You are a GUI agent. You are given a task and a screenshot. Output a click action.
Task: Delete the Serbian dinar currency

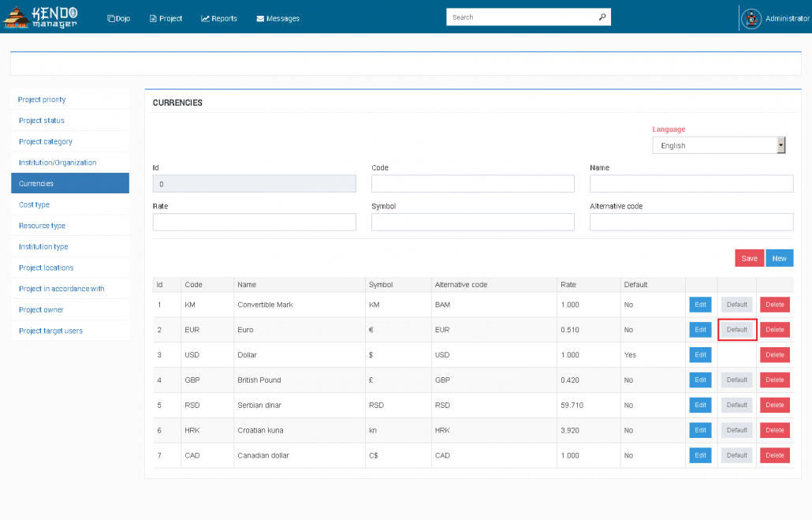click(775, 405)
